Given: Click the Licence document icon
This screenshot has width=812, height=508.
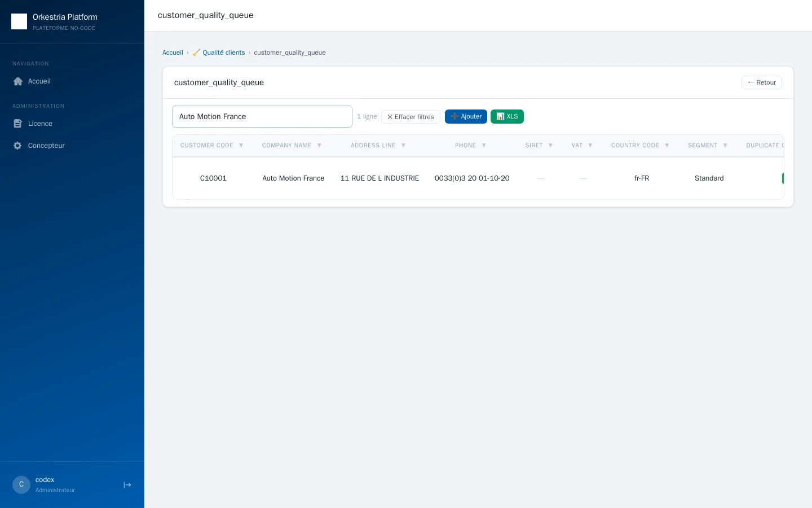Looking at the screenshot, I should point(17,124).
